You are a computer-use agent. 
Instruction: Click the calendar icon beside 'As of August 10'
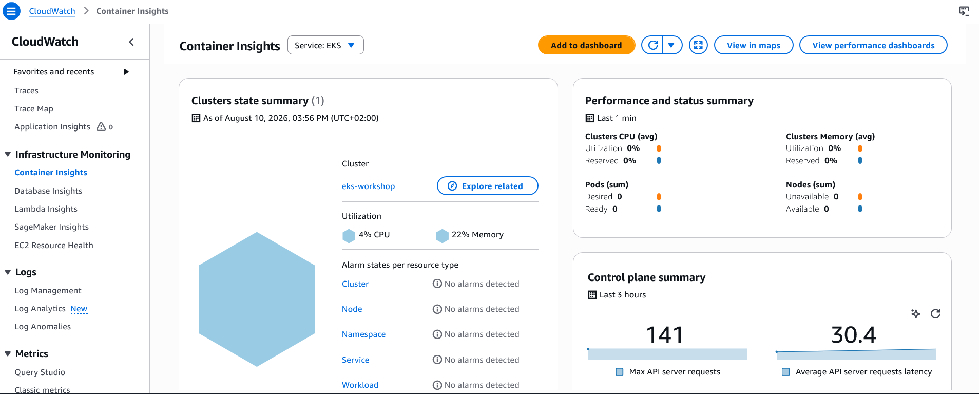click(196, 118)
